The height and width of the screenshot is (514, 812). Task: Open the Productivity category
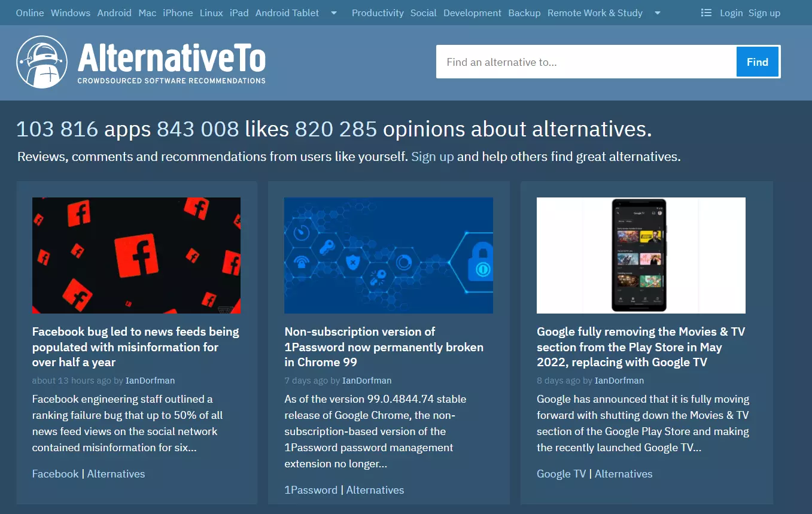tap(378, 13)
